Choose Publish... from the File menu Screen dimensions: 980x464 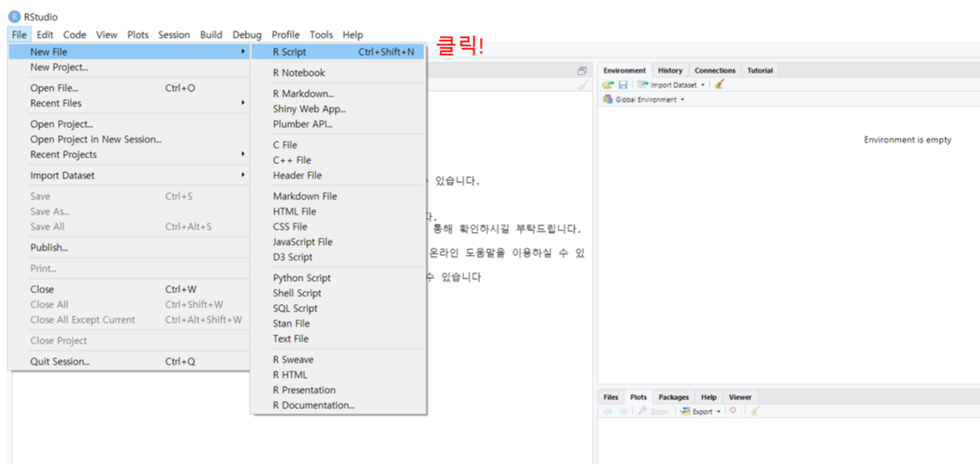point(130,248)
